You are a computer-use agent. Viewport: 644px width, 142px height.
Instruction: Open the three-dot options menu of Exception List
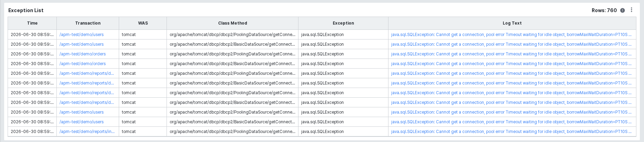[632, 10]
